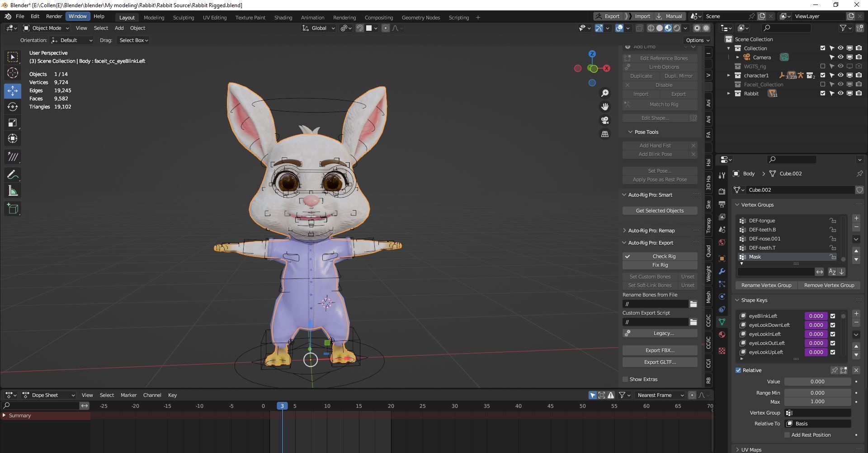The width and height of the screenshot is (868, 453).
Task: Open the Window menu
Action: click(x=77, y=16)
